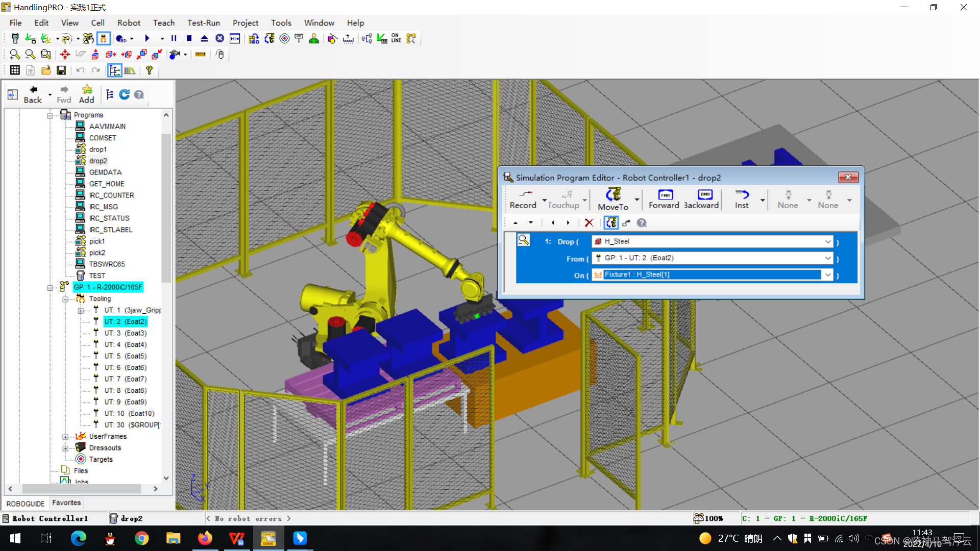Image resolution: width=980 pixels, height=551 pixels.
Task: Click the navigator tree horizontal scrollbar
Action: [x=82, y=489]
